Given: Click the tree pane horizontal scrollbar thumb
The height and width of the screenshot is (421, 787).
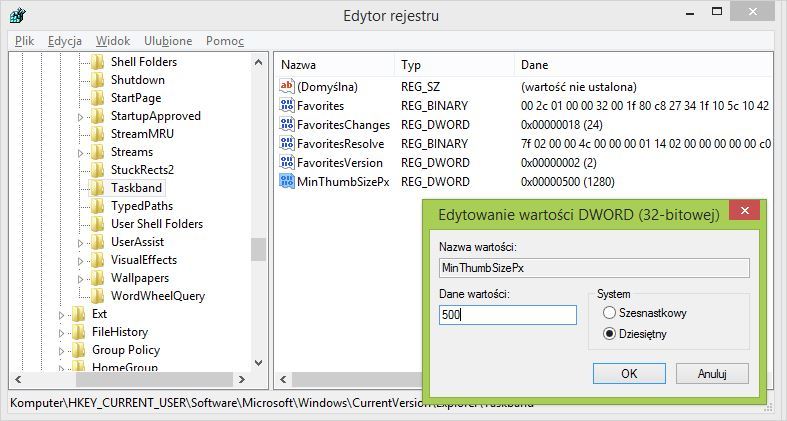Looking at the screenshot, I should (154, 379).
